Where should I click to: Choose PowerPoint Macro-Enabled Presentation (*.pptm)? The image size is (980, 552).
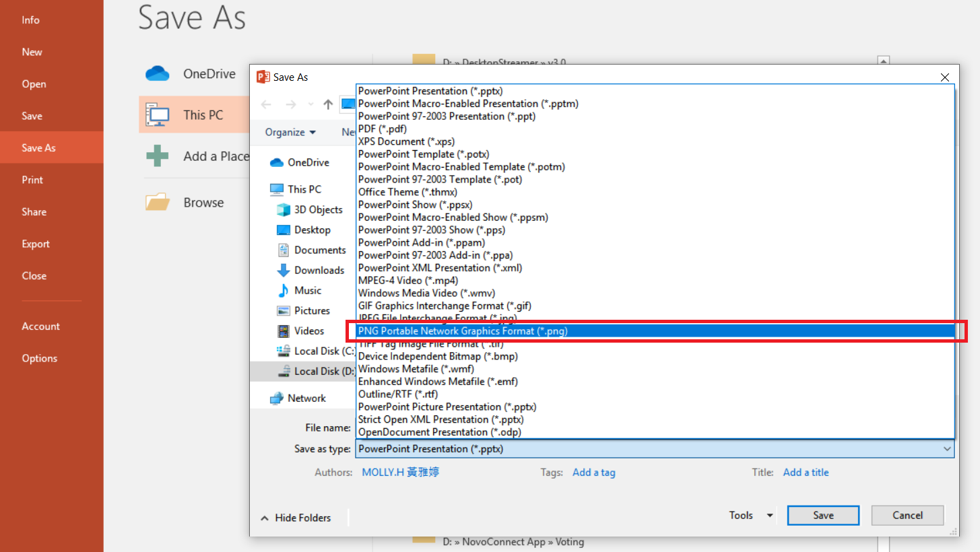[x=655, y=104]
